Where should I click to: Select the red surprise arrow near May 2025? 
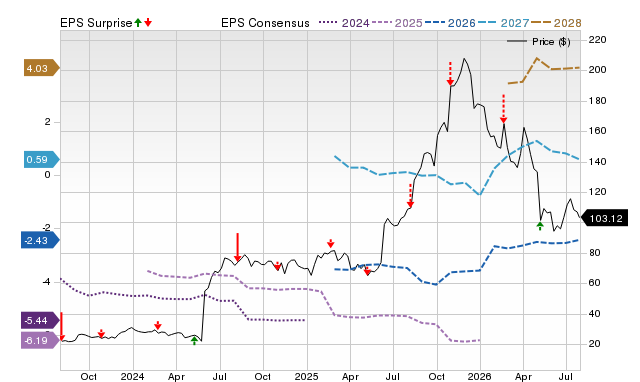pyautogui.click(x=367, y=271)
